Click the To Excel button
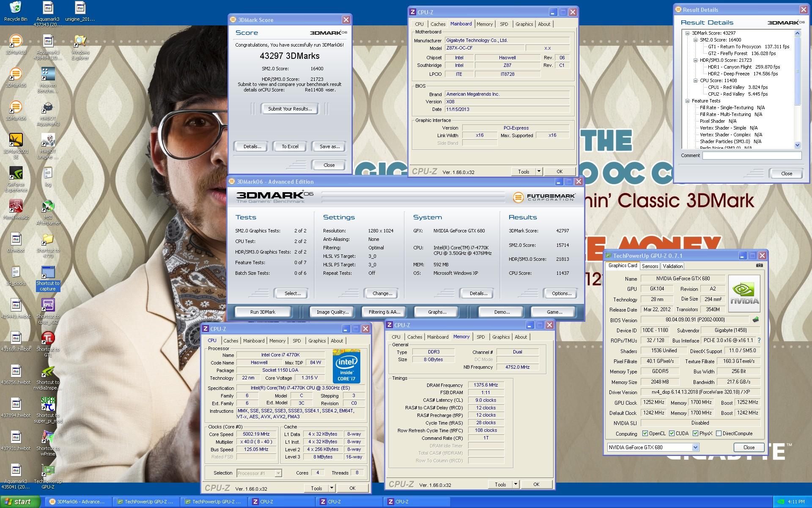Image resolution: width=812 pixels, height=508 pixels. tap(290, 146)
